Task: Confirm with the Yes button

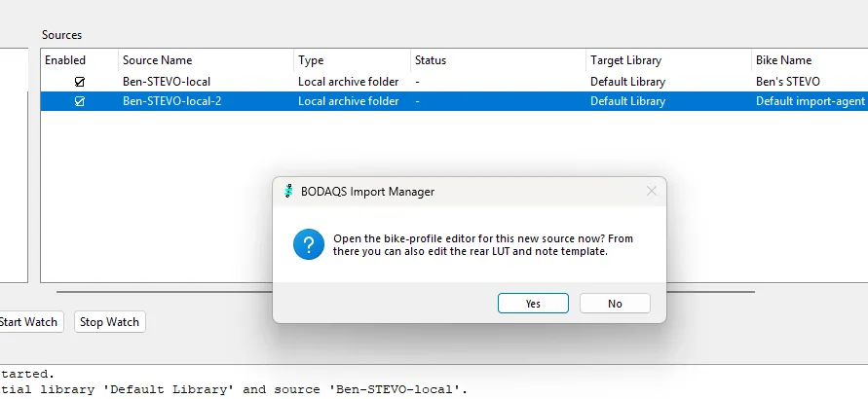Action: (533, 304)
